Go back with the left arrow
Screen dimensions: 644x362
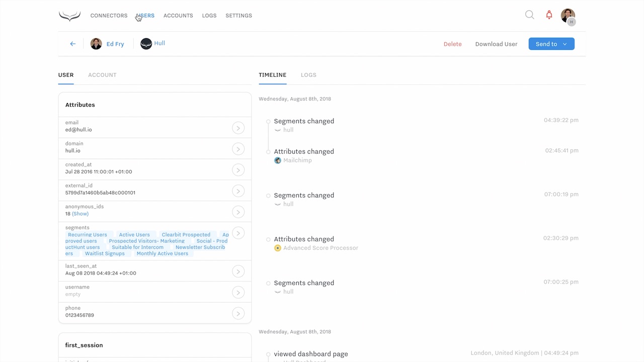(x=72, y=44)
